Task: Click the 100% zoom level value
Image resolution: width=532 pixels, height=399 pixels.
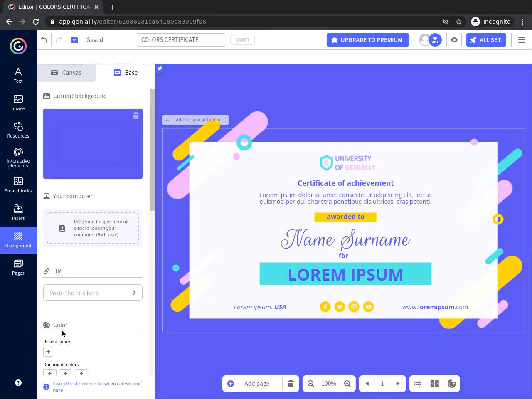Action: tap(329, 384)
